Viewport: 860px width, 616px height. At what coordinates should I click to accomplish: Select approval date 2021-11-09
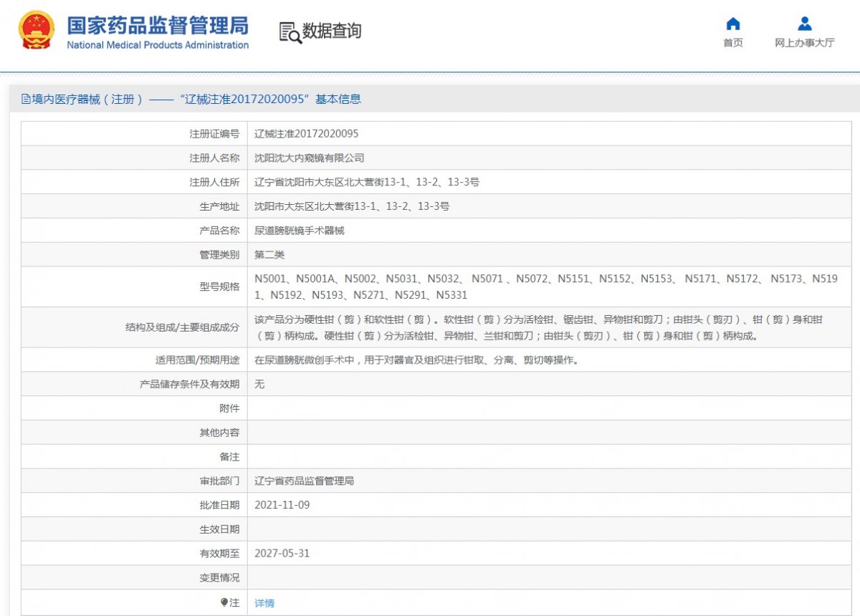click(282, 505)
